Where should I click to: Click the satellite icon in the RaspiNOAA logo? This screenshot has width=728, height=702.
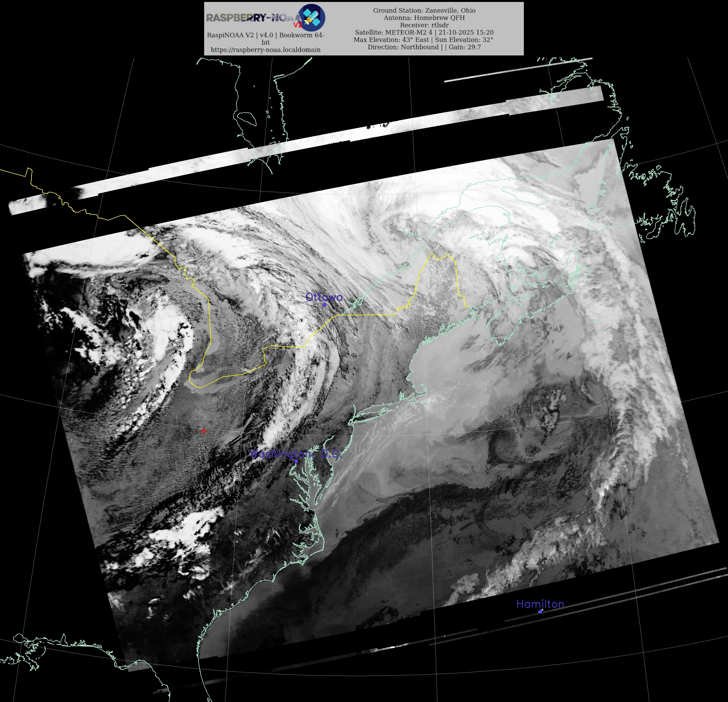[x=312, y=17]
